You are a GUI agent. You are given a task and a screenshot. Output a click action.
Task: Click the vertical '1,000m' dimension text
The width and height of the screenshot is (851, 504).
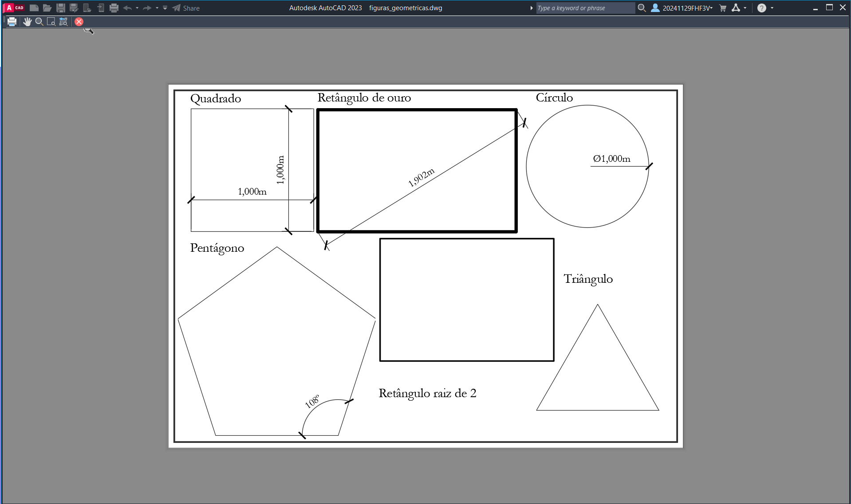[x=280, y=170]
